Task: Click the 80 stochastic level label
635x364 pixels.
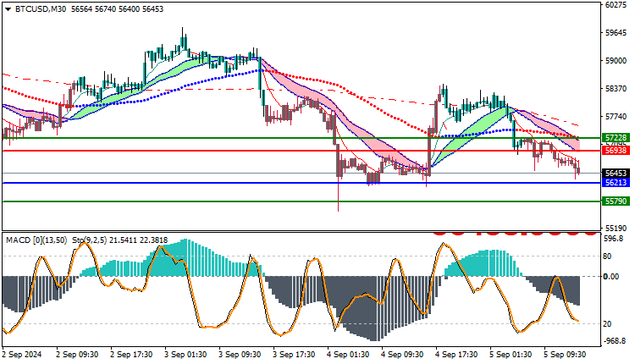Action: pos(607,256)
